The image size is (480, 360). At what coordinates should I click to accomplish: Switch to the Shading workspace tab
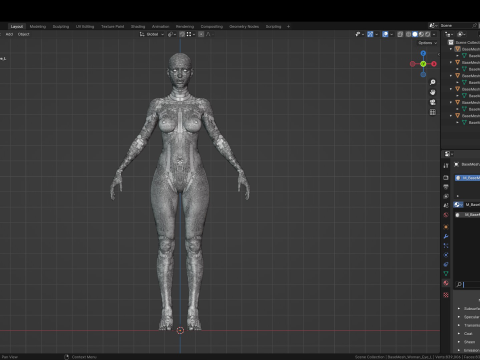click(138, 26)
